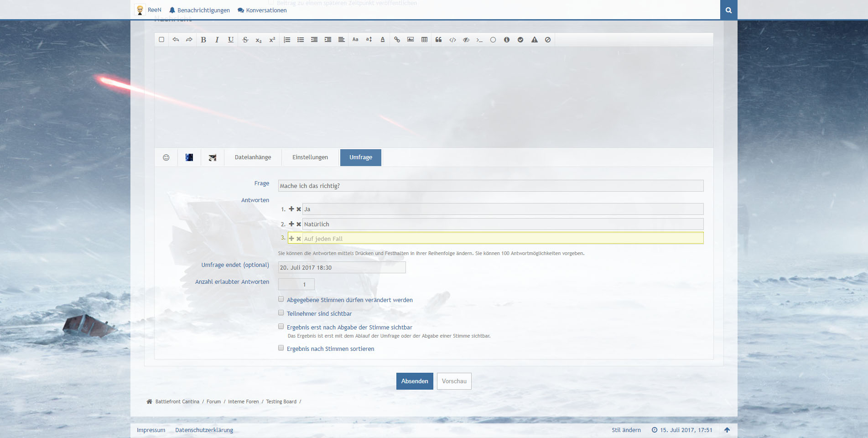This screenshot has height=438, width=868.
Task: Click the Frage input field
Action: pyautogui.click(x=491, y=186)
